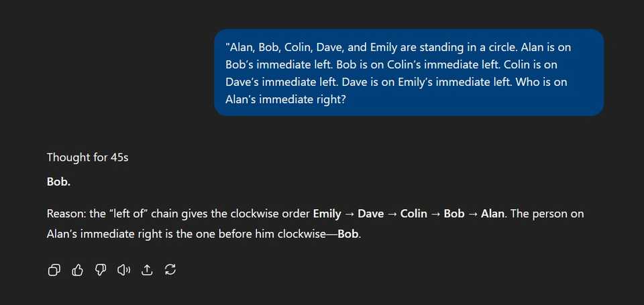Click the bold "Bob." answer line

pyautogui.click(x=59, y=182)
